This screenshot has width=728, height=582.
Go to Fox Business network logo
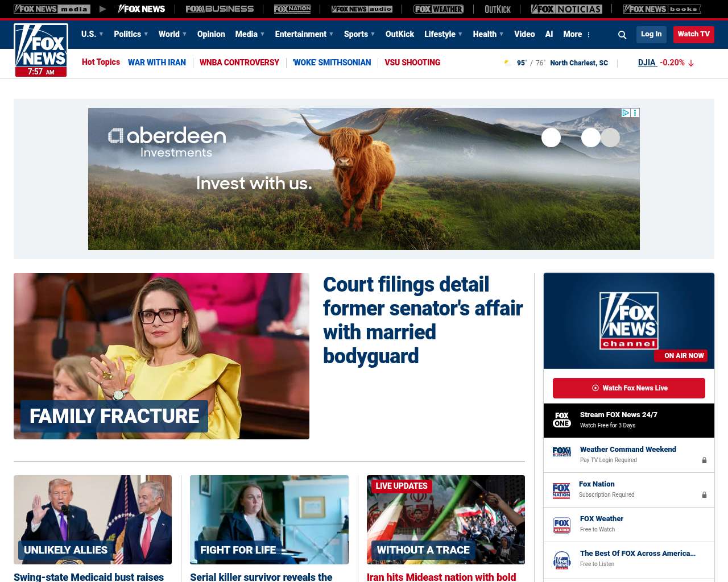220,9
